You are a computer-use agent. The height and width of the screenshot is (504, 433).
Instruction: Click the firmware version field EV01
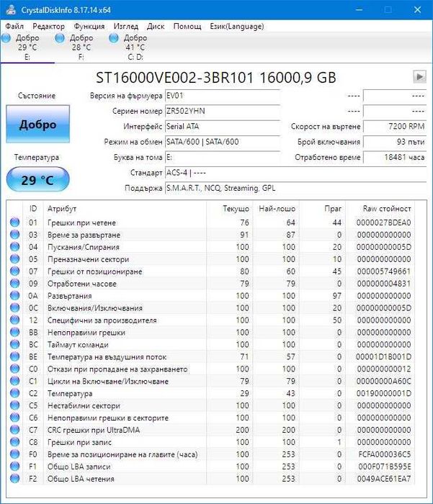tap(223, 96)
